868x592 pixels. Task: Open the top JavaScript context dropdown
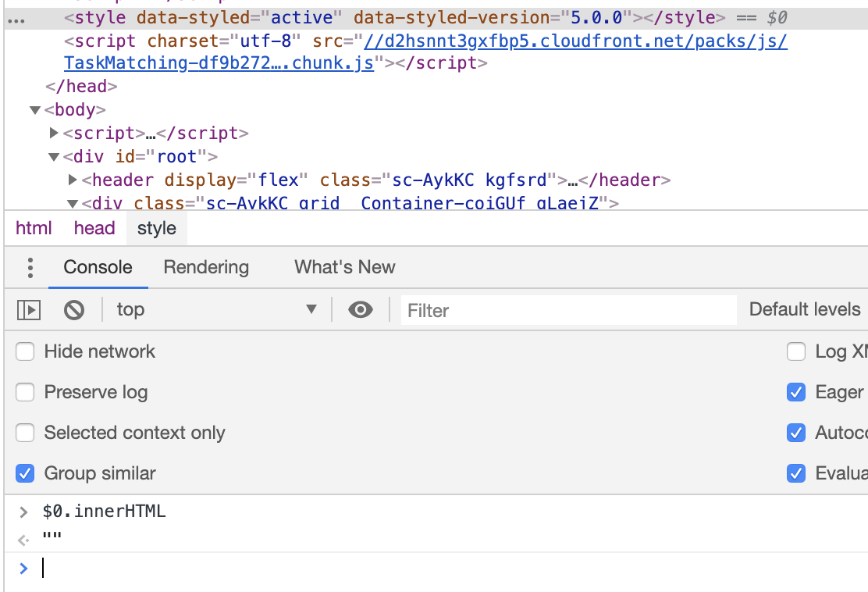click(216, 309)
